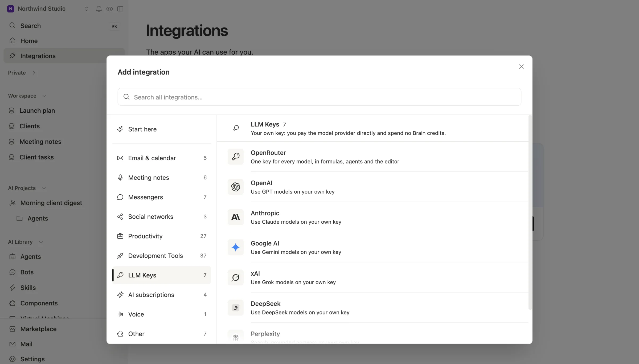Toggle the eye visibility icon
The image size is (639, 364).
coord(109,9)
